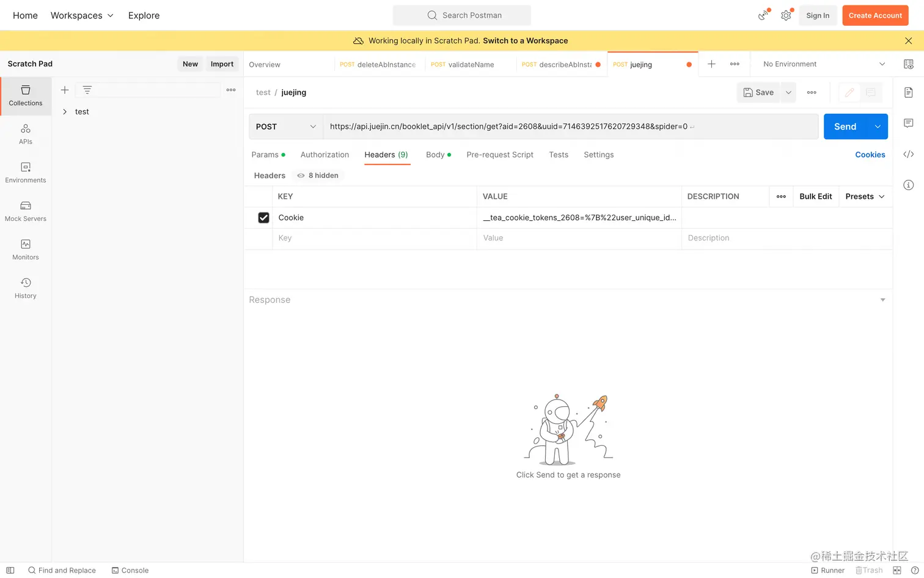Click Switch to a Workspace link
The image size is (924, 578).
tap(526, 40)
